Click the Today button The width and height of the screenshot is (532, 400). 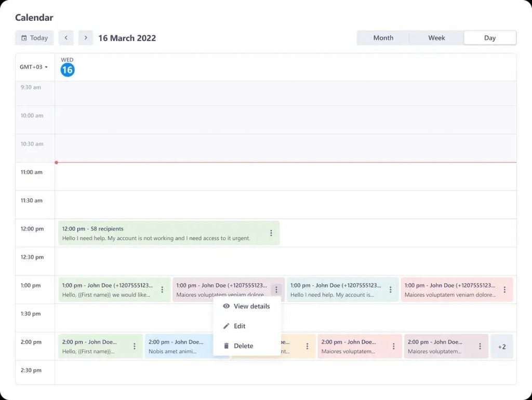pos(34,38)
